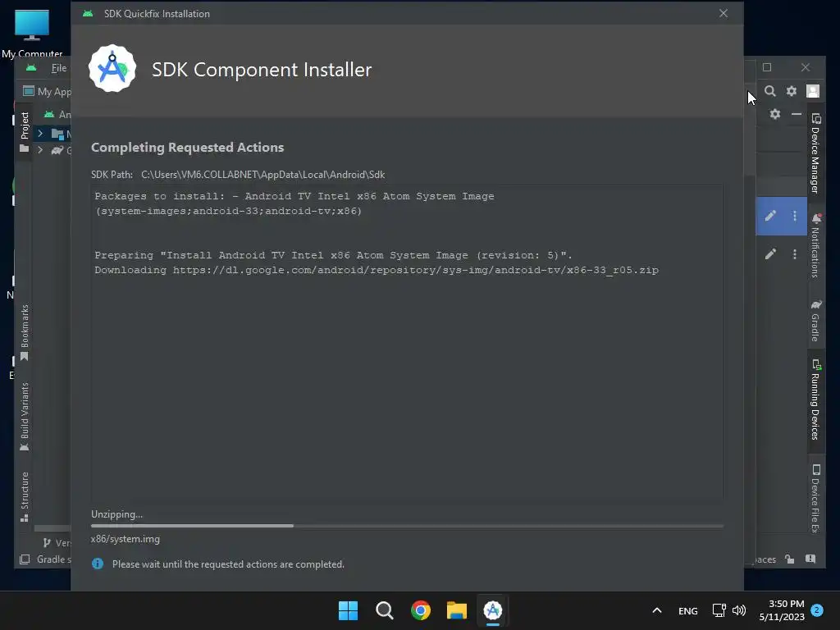Image resolution: width=840 pixels, height=630 pixels.
Task: Edit the second device with pencil icon
Action: tap(770, 254)
